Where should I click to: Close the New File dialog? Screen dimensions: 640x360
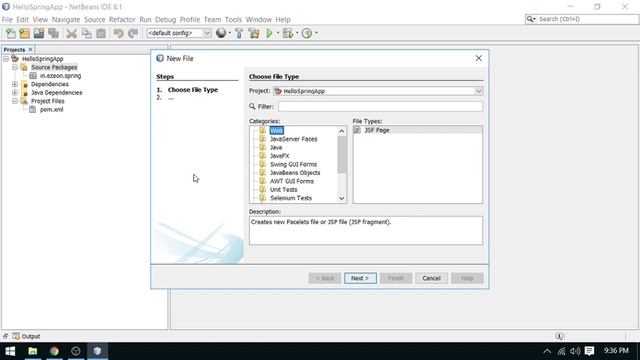[478, 58]
